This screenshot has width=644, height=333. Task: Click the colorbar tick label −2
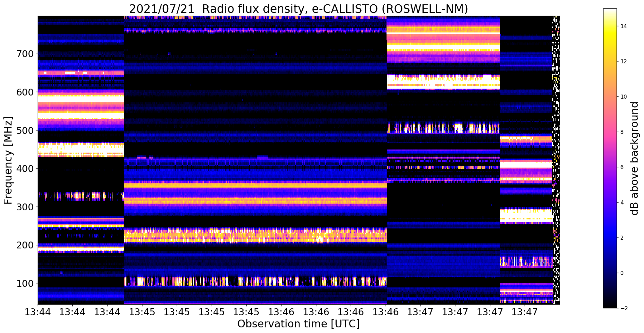click(x=623, y=308)
